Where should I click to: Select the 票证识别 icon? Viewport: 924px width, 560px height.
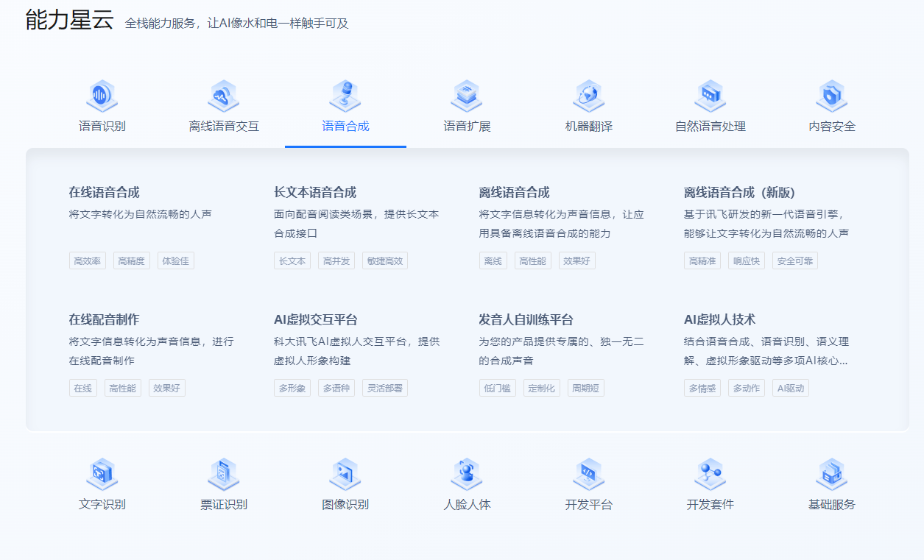coord(223,474)
